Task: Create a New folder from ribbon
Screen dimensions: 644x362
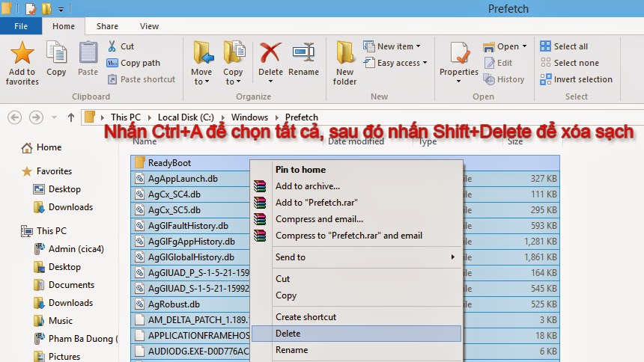Action: click(344, 62)
